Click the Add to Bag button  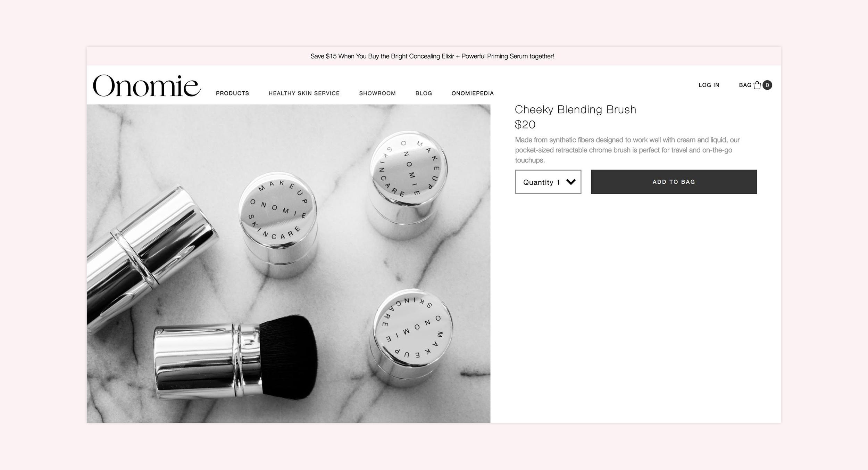coord(674,182)
